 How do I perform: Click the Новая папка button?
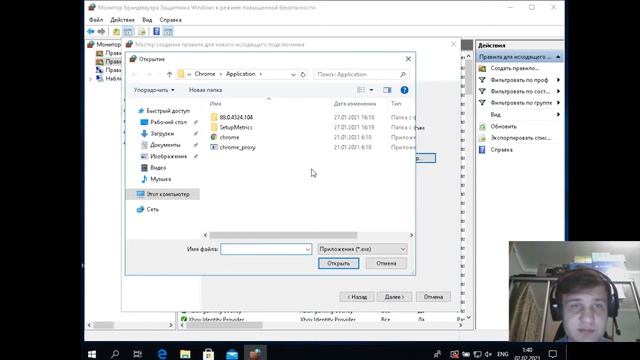[x=205, y=90]
